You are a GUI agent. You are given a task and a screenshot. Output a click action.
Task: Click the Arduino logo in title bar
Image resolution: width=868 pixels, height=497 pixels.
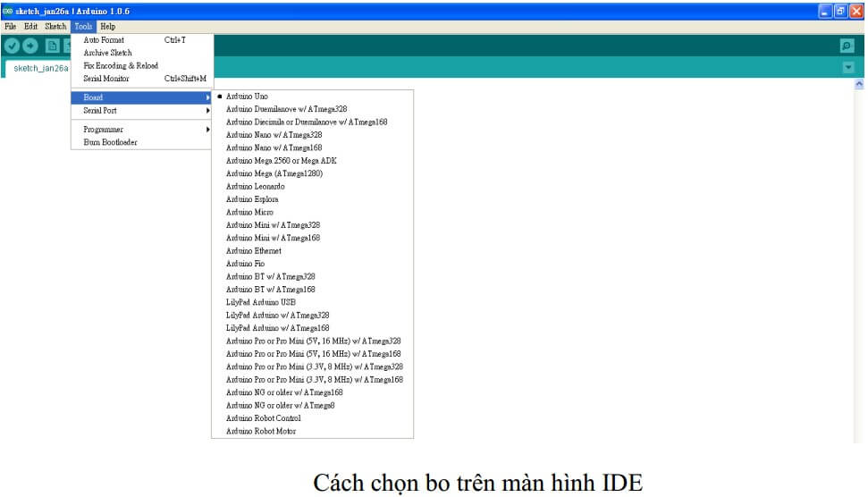[7, 11]
